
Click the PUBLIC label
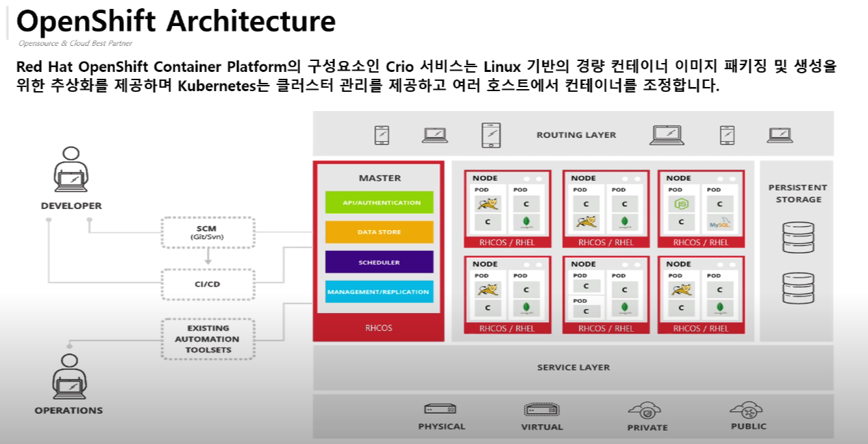tap(749, 426)
